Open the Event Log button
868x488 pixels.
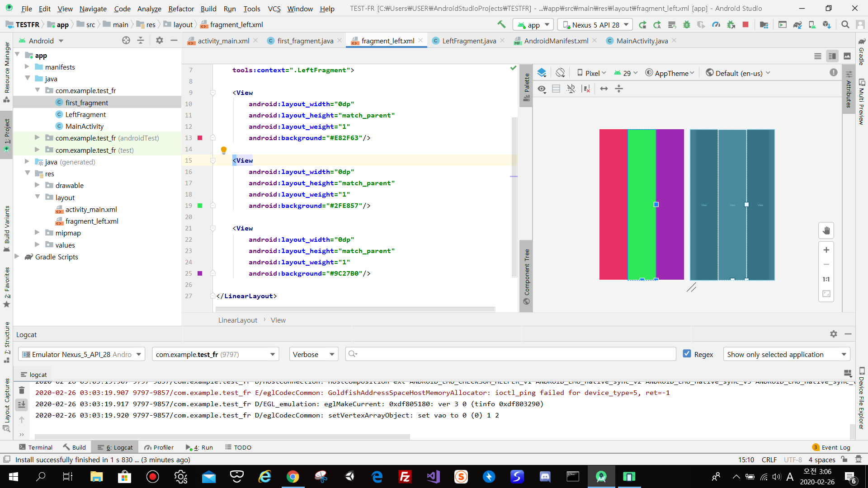(831, 447)
